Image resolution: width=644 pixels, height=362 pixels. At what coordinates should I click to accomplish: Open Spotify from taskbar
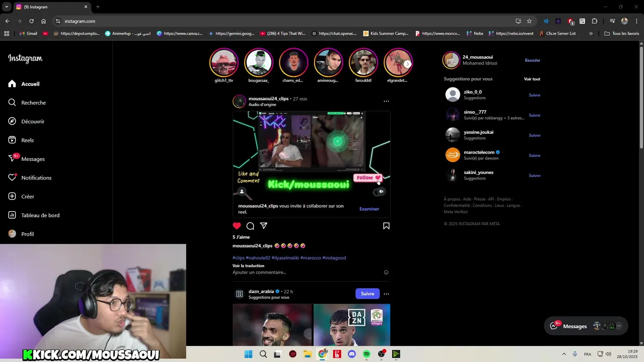(366, 354)
